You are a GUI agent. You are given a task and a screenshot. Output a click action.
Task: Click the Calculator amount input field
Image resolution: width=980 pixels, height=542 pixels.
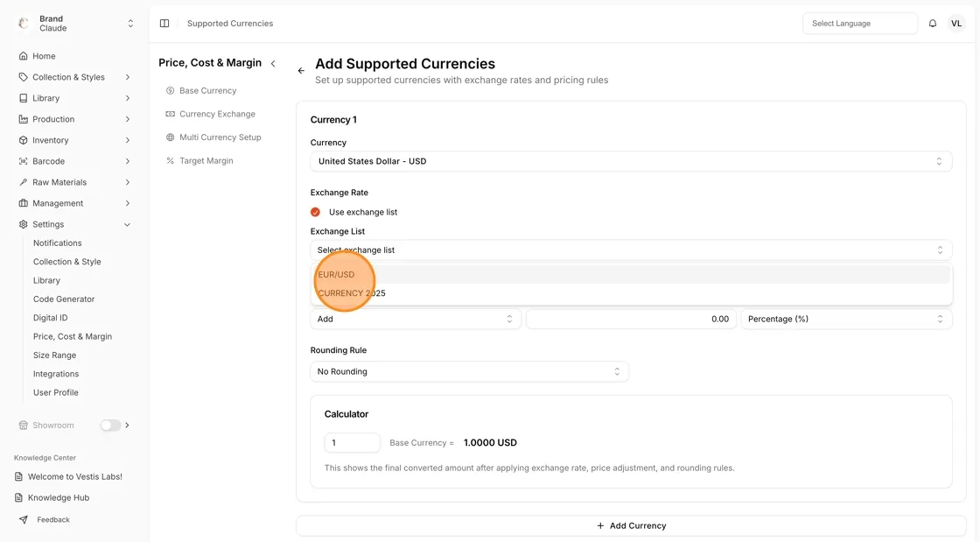[x=352, y=442]
